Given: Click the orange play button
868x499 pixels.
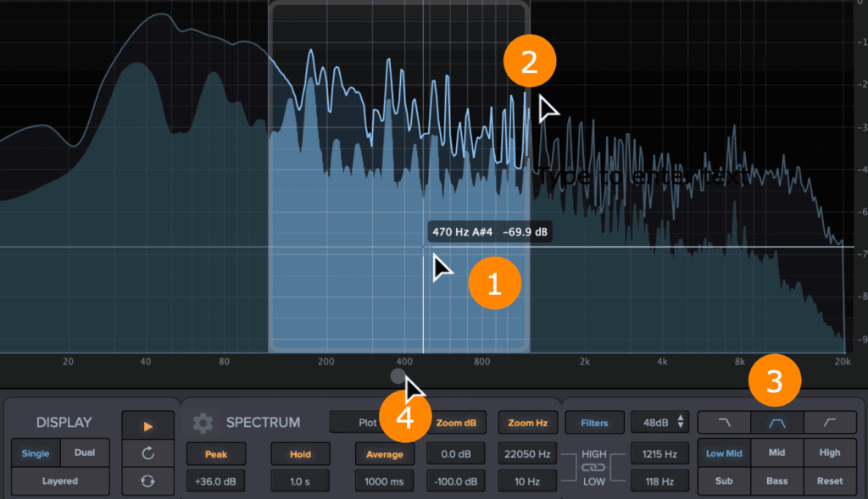Looking at the screenshot, I should point(148,426).
